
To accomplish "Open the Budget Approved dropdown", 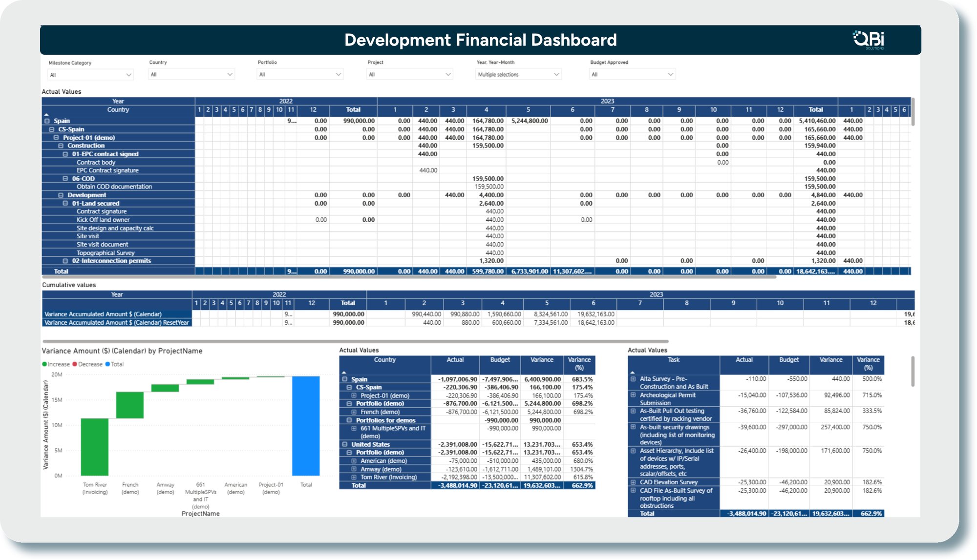I will click(671, 74).
